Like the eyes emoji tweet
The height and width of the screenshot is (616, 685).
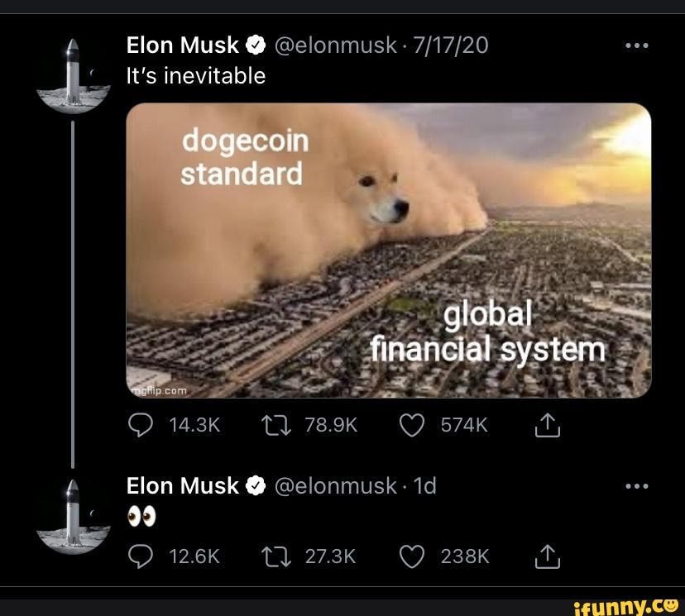412,556
